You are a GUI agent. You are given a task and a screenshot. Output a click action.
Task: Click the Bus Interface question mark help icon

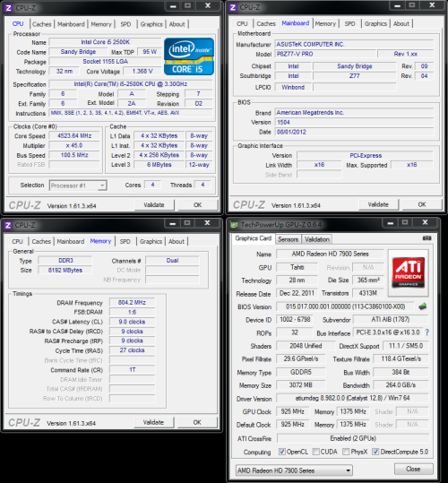pos(427,332)
